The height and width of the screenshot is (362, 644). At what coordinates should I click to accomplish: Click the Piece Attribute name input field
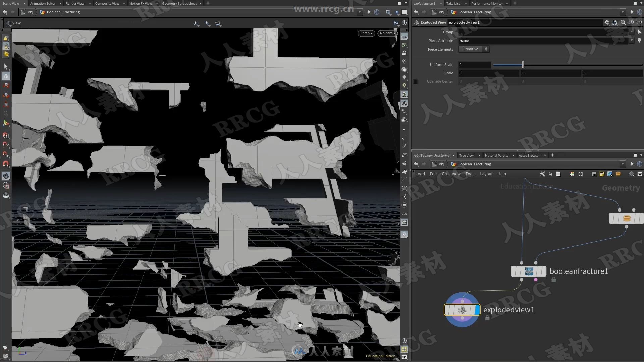click(544, 40)
